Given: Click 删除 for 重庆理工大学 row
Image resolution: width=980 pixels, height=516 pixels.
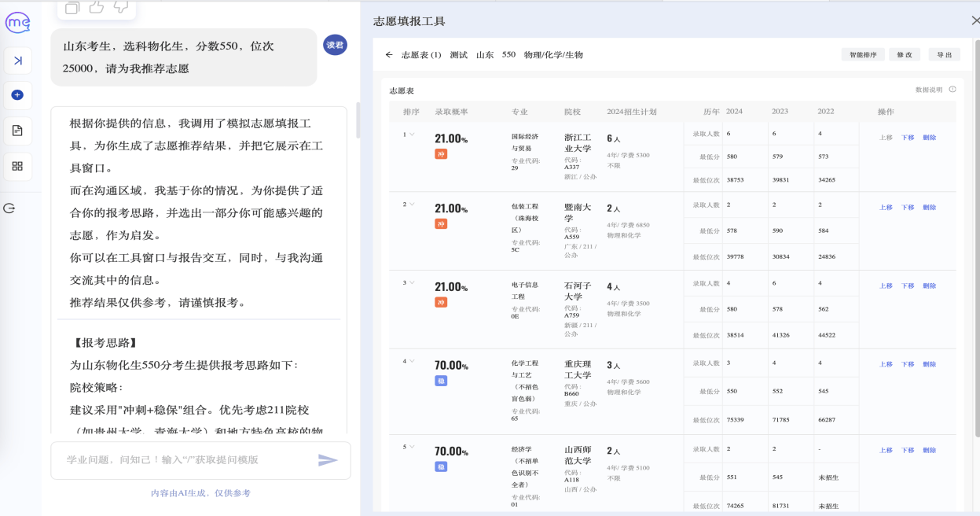Looking at the screenshot, I should [x=930, y=364].
